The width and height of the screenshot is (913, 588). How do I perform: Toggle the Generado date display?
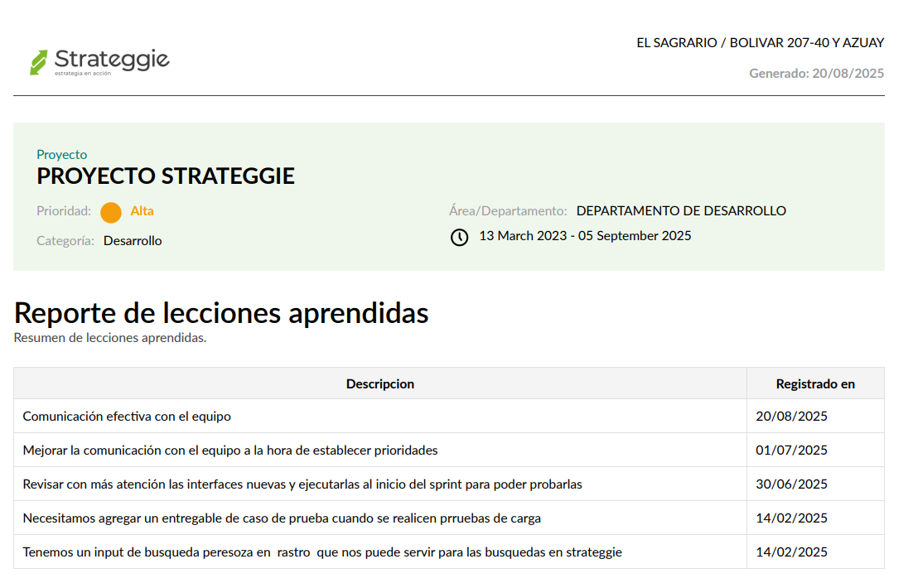(817, 74)
